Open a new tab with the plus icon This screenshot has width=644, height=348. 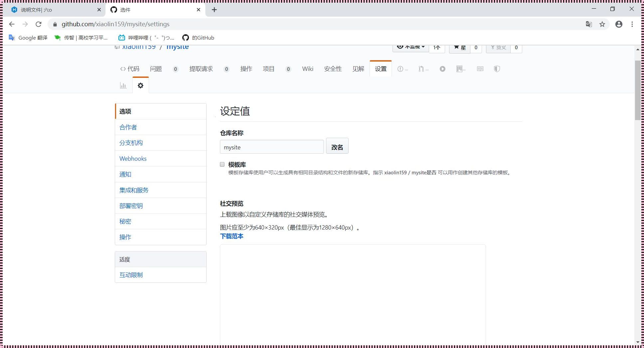click(214, 10)
